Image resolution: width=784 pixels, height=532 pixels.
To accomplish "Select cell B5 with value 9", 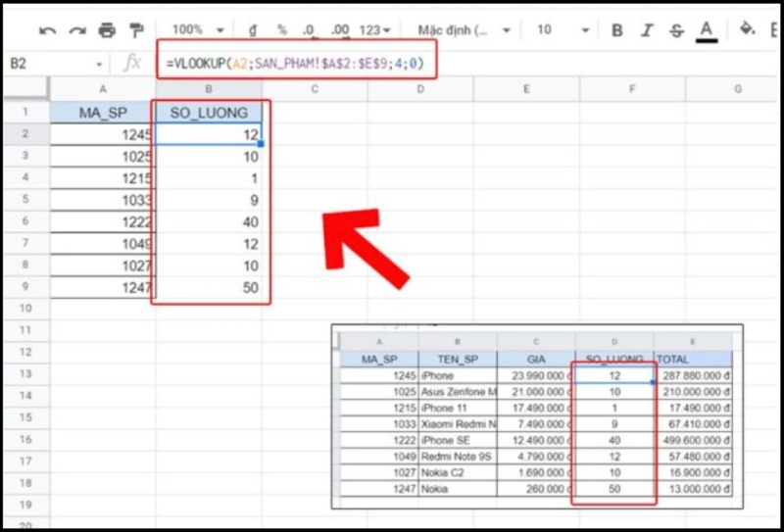I will 209,200.
